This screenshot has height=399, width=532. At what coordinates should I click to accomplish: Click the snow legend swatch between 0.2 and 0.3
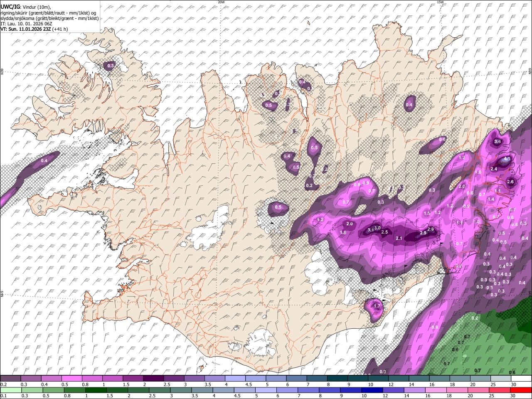(10, 379)
